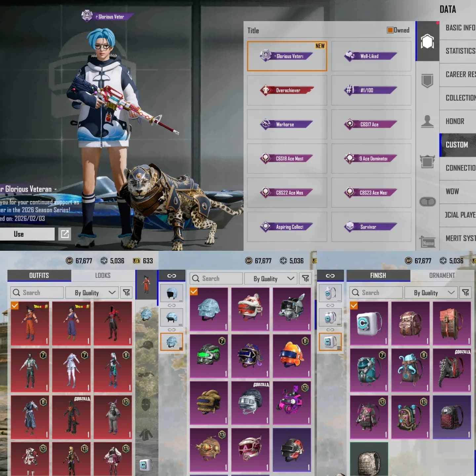Image resolution: width=476 pixels, height=476 pixels.
Task: Select the Warhorse title
Action: pos(287,124)
